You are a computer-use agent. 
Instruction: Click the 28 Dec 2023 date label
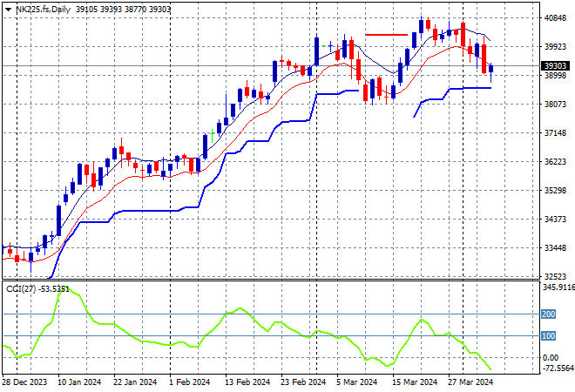(x=24, y=382)
